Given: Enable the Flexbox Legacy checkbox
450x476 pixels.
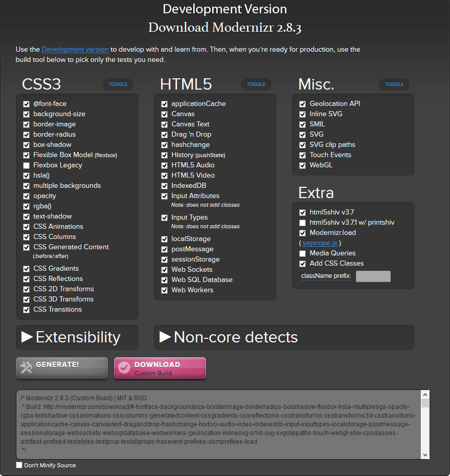Looking at the screenshot, I should point(27,165).
